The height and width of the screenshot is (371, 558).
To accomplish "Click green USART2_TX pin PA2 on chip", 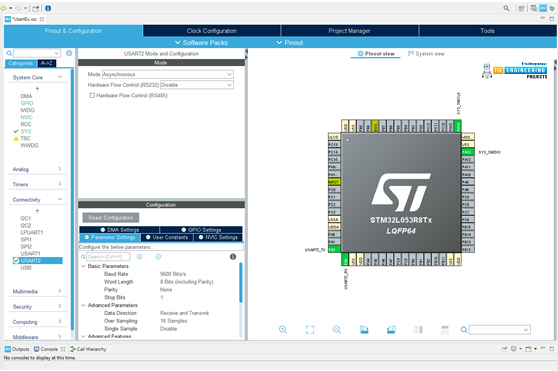I will tap(334, 249).
